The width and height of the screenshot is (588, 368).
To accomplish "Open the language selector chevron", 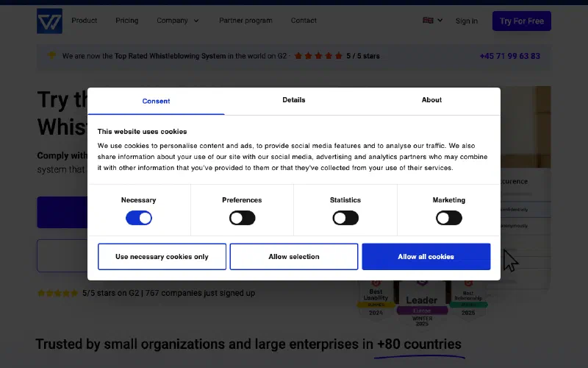I will 440,21.
